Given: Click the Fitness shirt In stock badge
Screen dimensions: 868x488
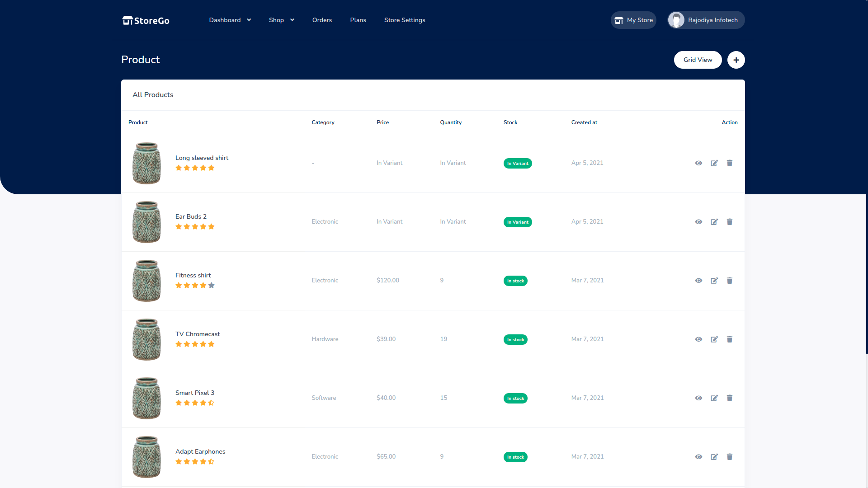Looking at the screenshot, I should tap(515, 281).
